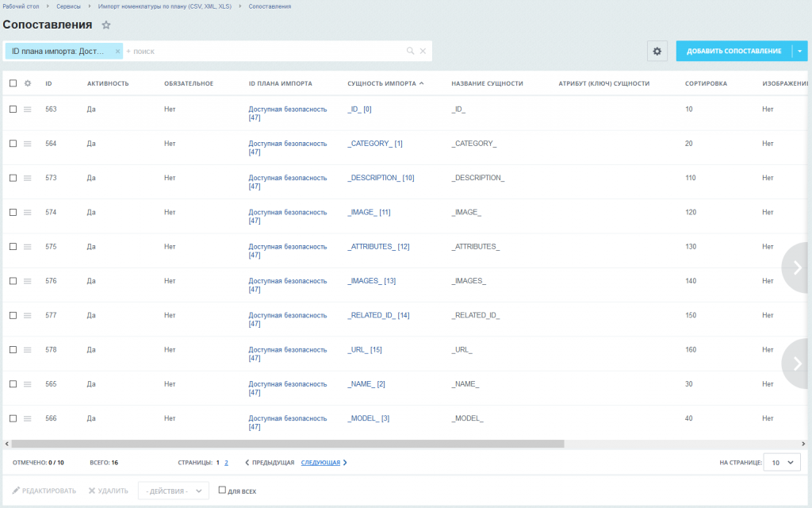This screenshot has height=508, width=812.
Task: Open grid settings gear next to add button
Action: tap(657, 52)
